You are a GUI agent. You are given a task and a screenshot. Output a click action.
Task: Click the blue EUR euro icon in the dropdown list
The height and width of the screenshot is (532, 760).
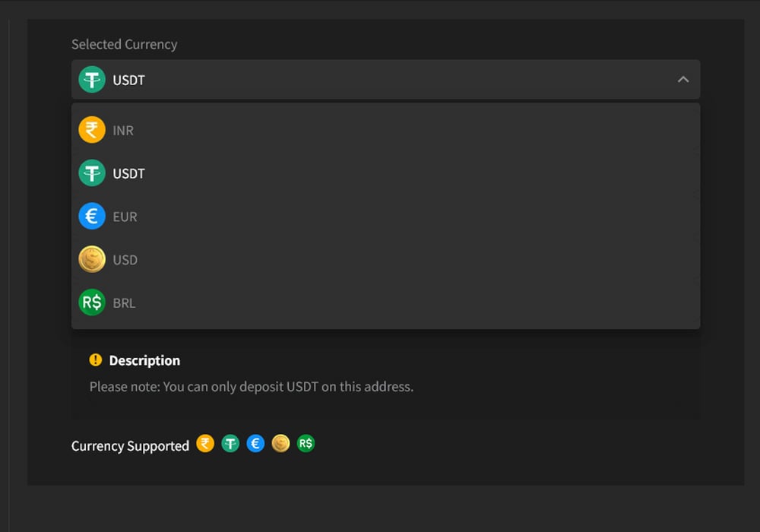(x=91, y=216)
